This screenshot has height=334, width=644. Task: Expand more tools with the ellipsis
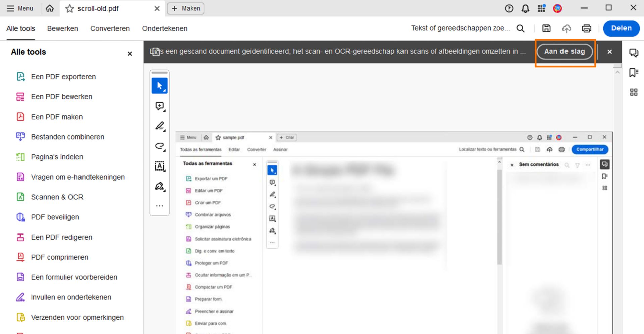pyautogui.click(x=160, y=205)
